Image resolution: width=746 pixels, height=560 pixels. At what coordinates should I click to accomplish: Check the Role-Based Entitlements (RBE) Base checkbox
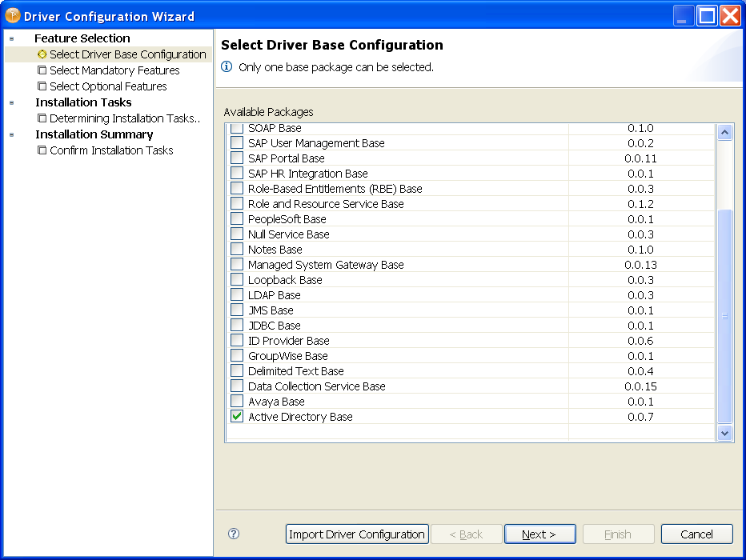pos(237,189)
